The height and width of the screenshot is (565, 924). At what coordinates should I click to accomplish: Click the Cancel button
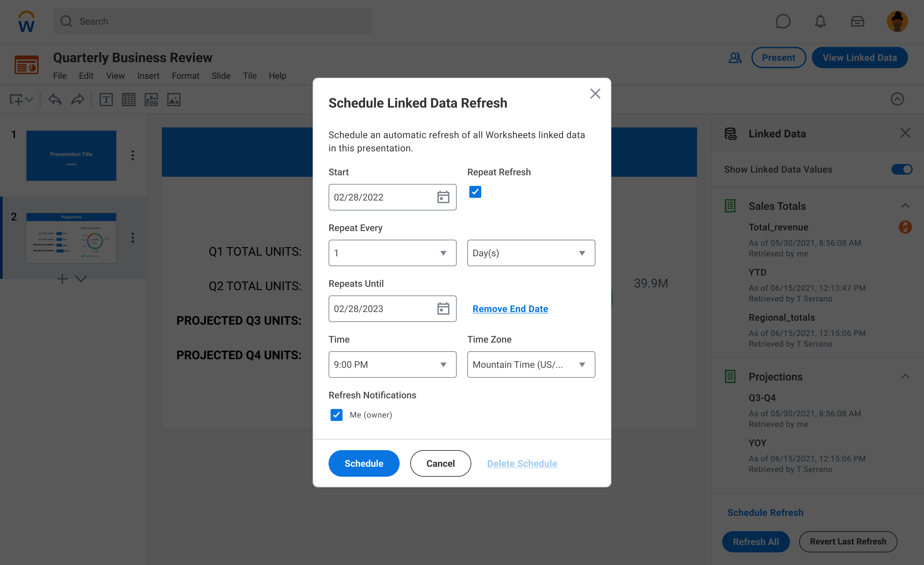440,463
